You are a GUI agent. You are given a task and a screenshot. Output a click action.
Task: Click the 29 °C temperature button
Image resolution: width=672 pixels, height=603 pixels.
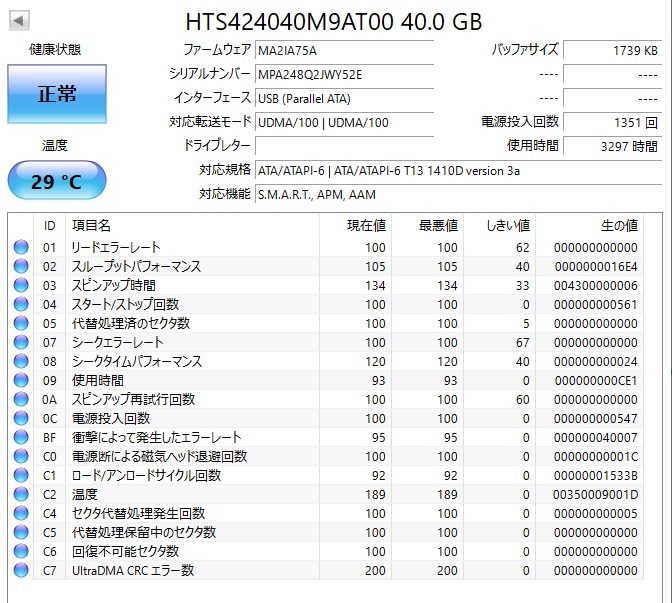(57, 180)
